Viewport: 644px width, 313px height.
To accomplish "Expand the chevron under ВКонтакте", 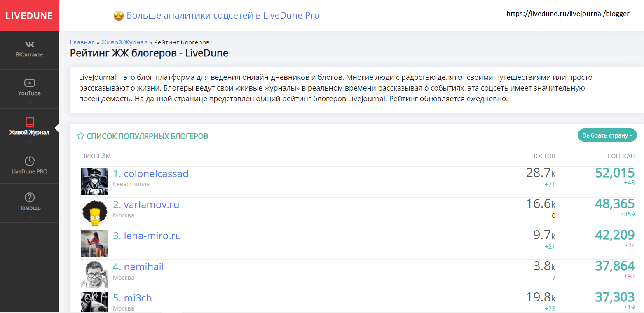I will coord(29,63).
